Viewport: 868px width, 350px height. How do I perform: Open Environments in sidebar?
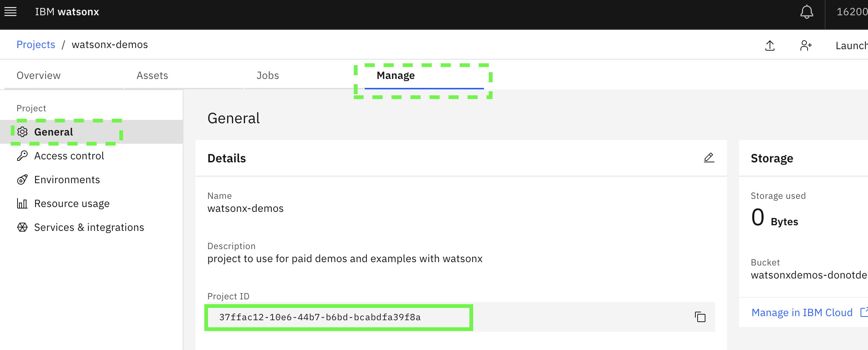pos(91,179)
